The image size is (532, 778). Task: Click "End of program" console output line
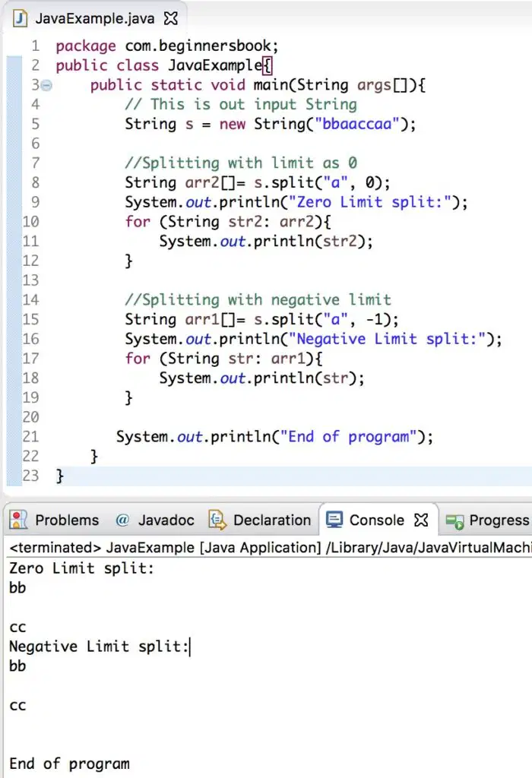69,764
